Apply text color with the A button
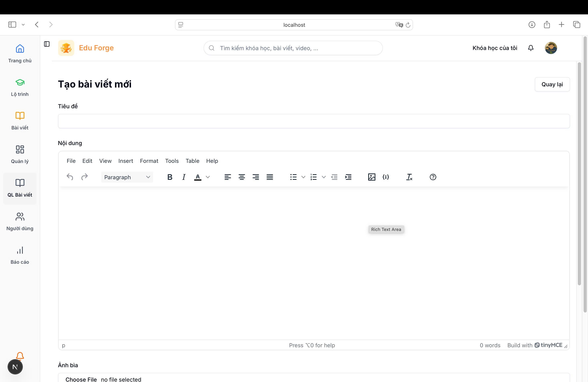The height and width of the screenshot is (382, 588). point(198,177)
